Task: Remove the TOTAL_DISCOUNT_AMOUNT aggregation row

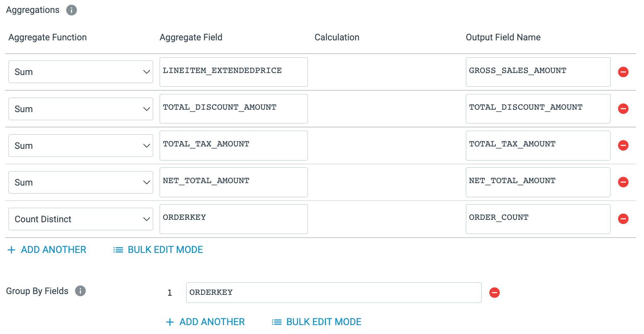Action: click(623, 109)
